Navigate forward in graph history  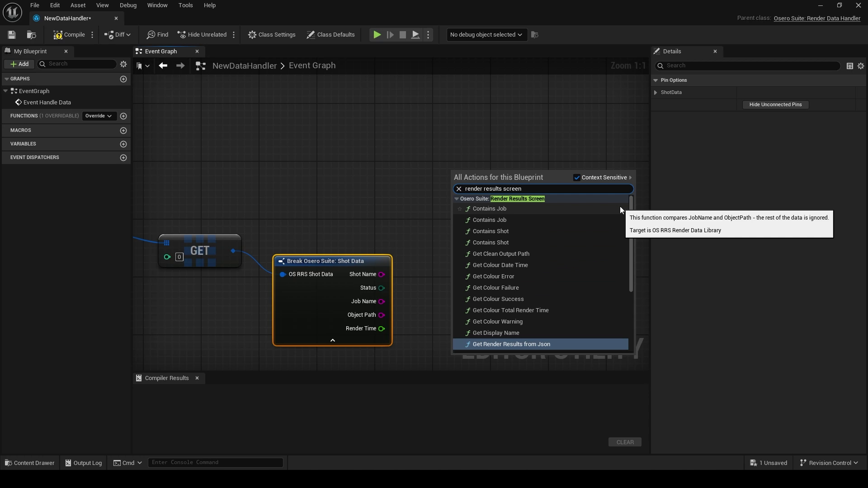click(180, 66)
